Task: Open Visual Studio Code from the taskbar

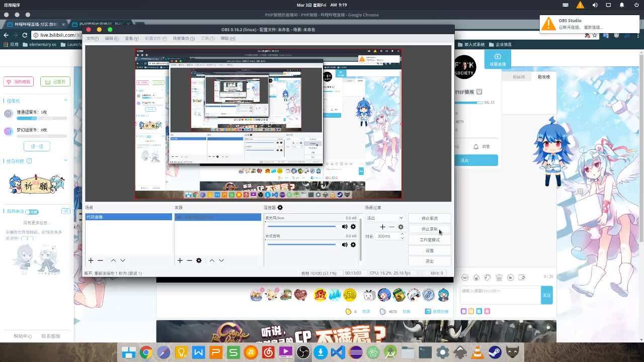Action: (x=338, y=353)
